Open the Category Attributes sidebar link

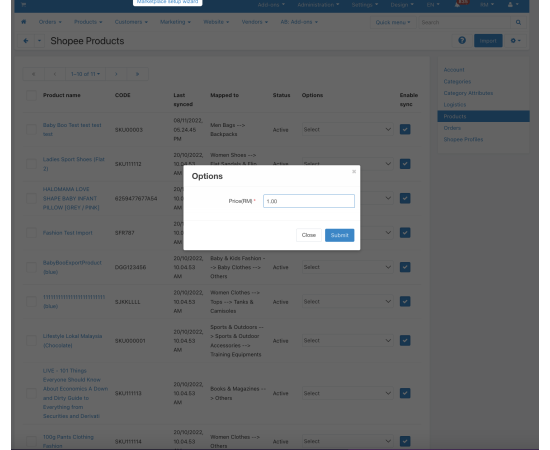point(468,93)
